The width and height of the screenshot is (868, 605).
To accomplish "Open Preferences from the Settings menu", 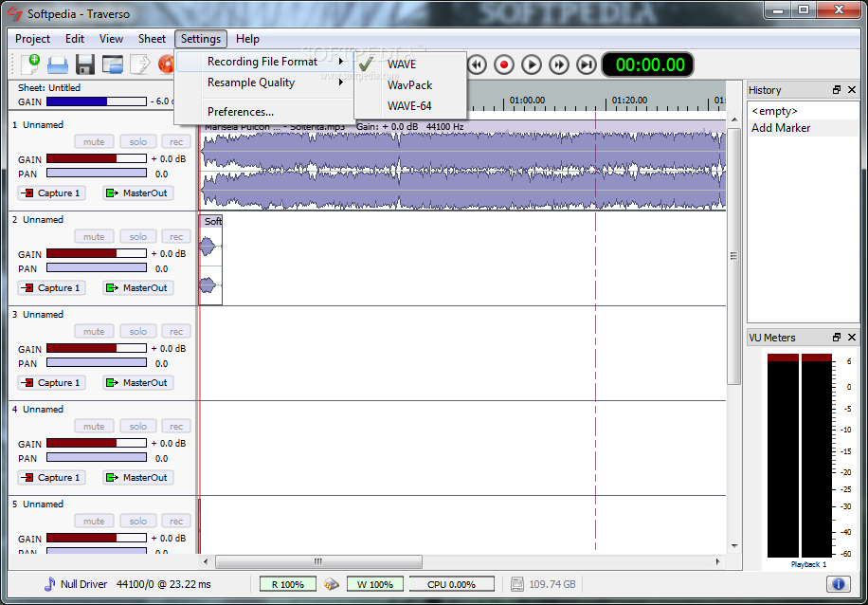I will 264,112.
